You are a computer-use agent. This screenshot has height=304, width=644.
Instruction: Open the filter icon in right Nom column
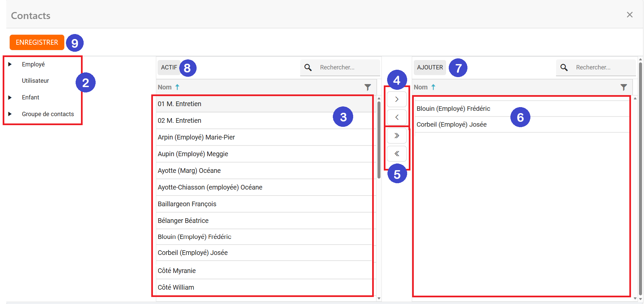(623, 87)
